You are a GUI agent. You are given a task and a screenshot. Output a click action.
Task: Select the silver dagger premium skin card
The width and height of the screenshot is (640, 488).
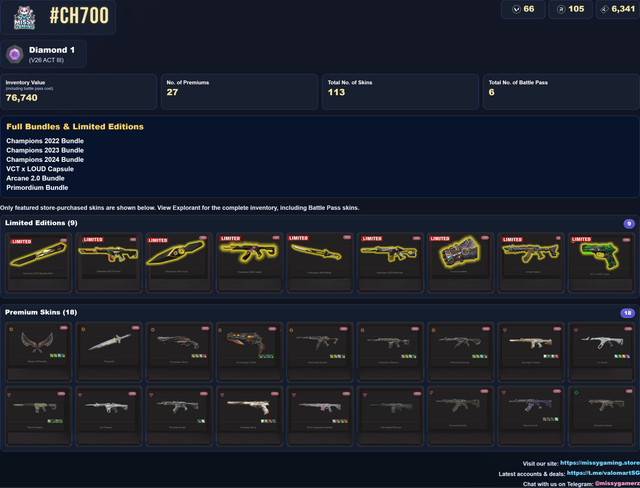click(109, 352)
